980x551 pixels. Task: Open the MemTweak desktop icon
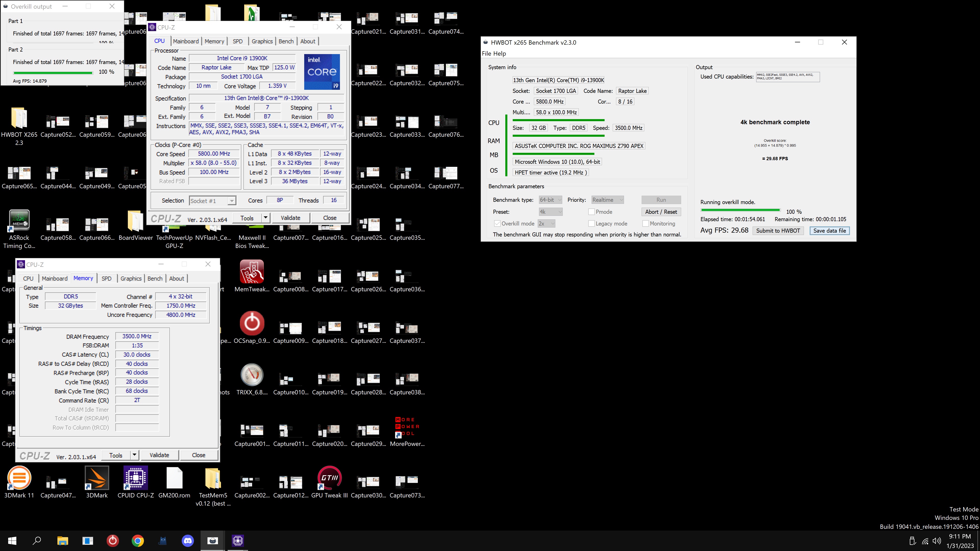click(252, 277)
